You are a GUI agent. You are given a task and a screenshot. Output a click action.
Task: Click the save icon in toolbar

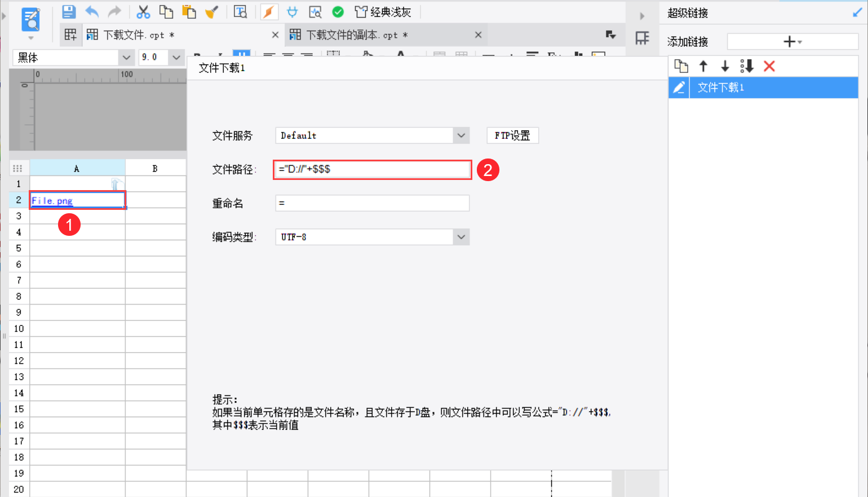(69, 12)
